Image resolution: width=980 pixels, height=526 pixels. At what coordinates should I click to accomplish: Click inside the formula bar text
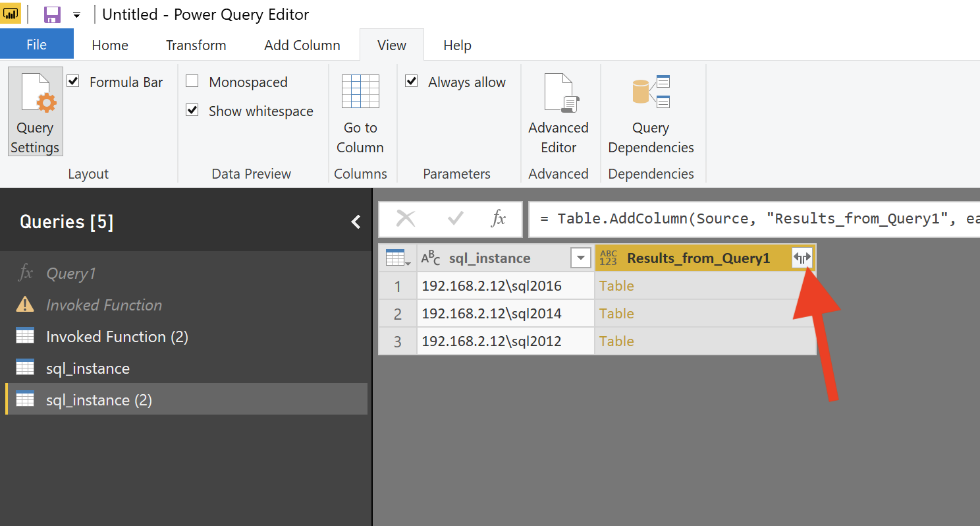click(754, 219)
